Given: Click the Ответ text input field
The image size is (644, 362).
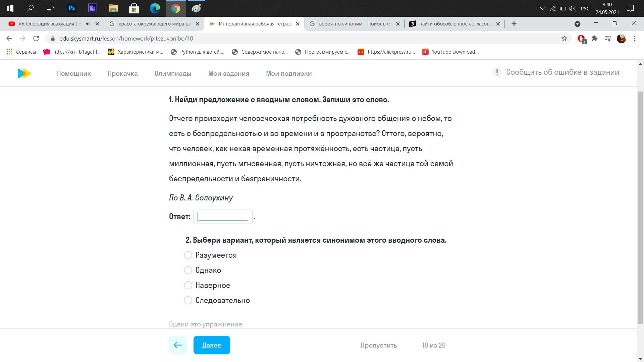Looking at the screenshot, I should coord(223,217).
